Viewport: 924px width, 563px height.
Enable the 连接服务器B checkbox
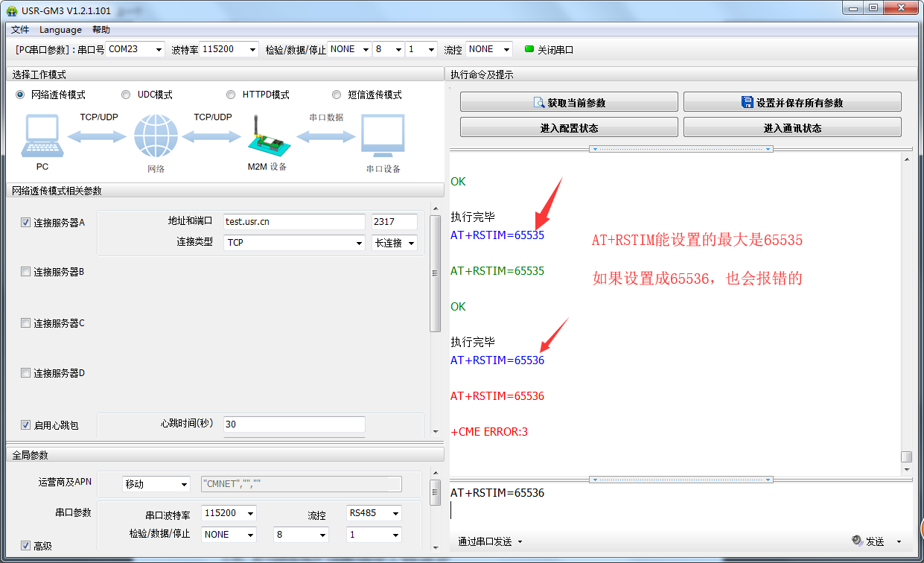[x=26, y=272]
